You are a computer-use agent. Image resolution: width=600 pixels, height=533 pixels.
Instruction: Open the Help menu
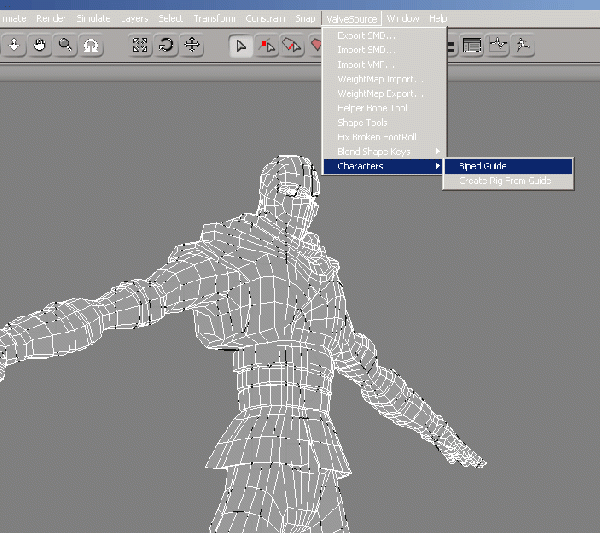point(438,18)
